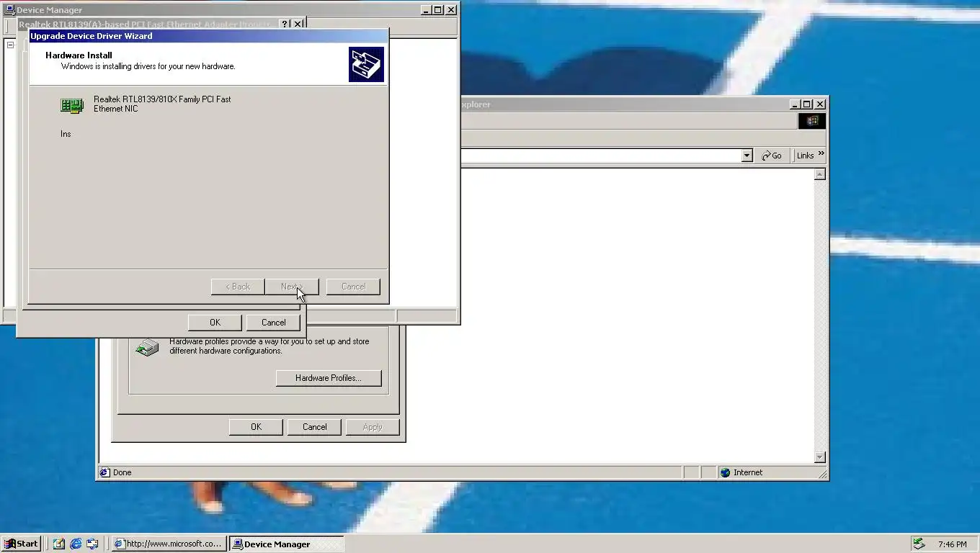
Task: Click the "Done" text in status bar
Action: coord(122,472)
